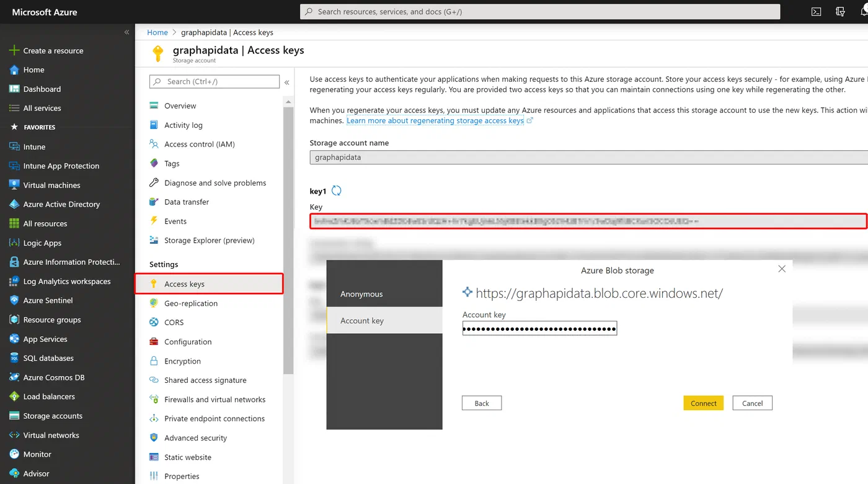Open Azure Cosmos DB in sidebar

(54, 377)
